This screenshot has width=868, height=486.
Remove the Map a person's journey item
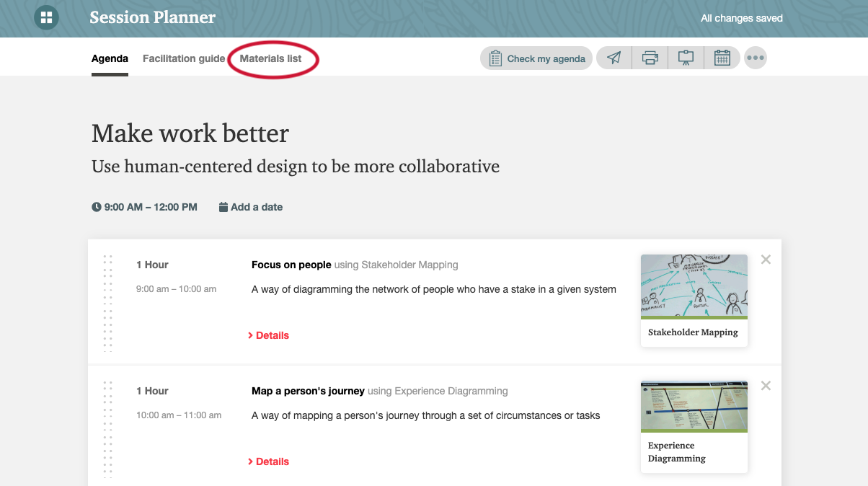tap(766, 386)
